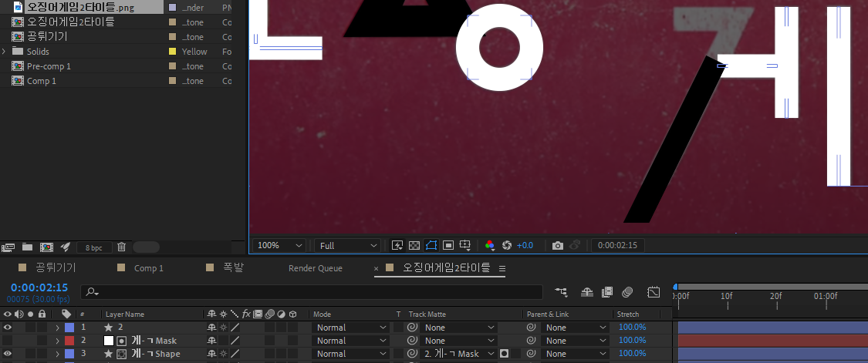
Task: Open Show Channel RGB color icon
Action: point(489,245)
